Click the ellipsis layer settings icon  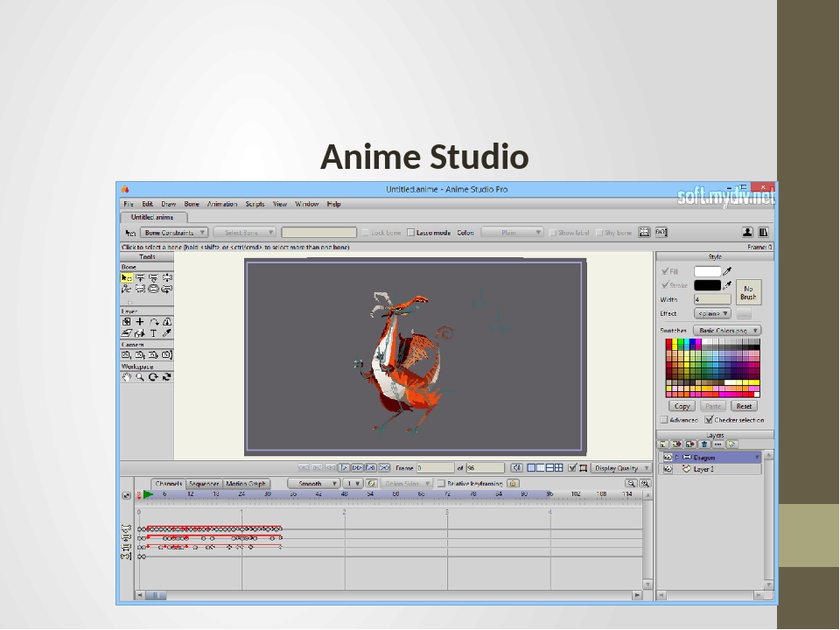click(x=717, y=444)
